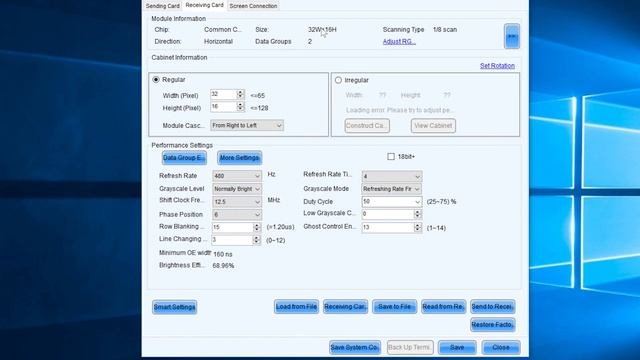640x360 pixels.
Task: Adjust the Ghost Control spinner arrows
Action: [418, 227]
